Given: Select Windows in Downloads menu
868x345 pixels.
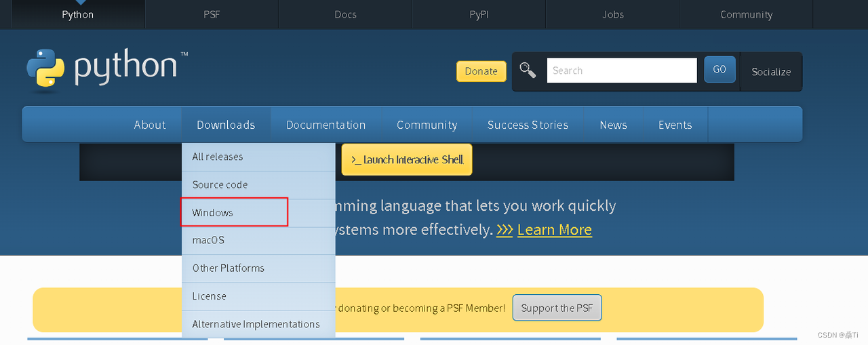Looking at the screenshot, I should click(x=258, y=213).
